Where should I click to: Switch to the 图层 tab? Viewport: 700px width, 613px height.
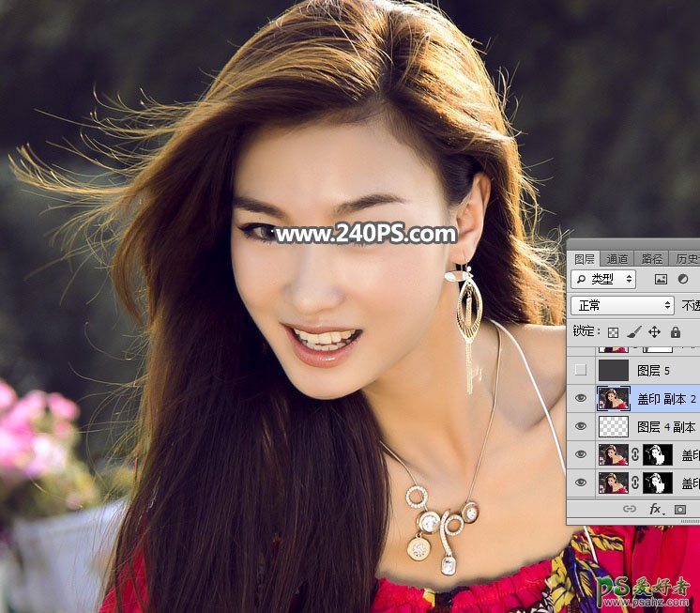coord(584,258)
